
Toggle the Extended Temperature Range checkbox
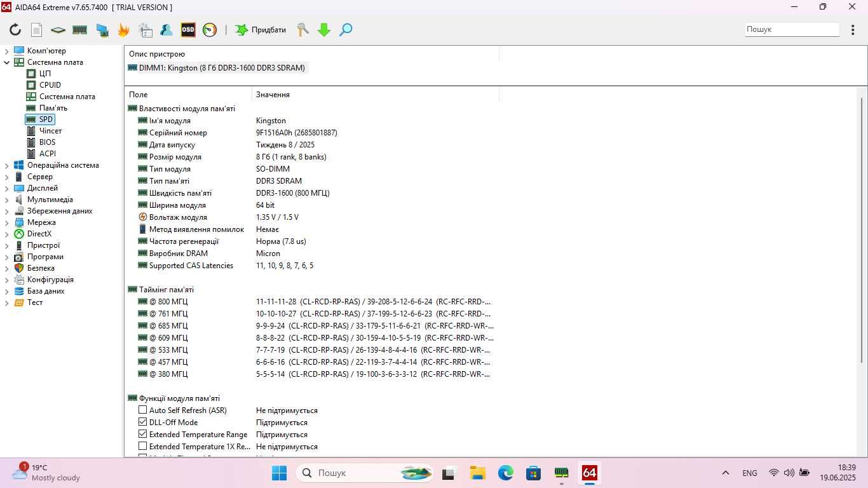142,434
